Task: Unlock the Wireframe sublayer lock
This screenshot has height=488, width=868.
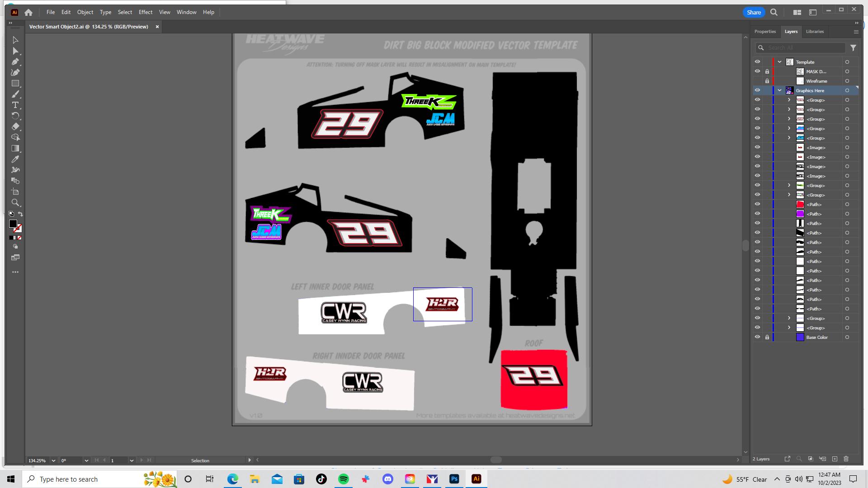Action: coord(767,81)
